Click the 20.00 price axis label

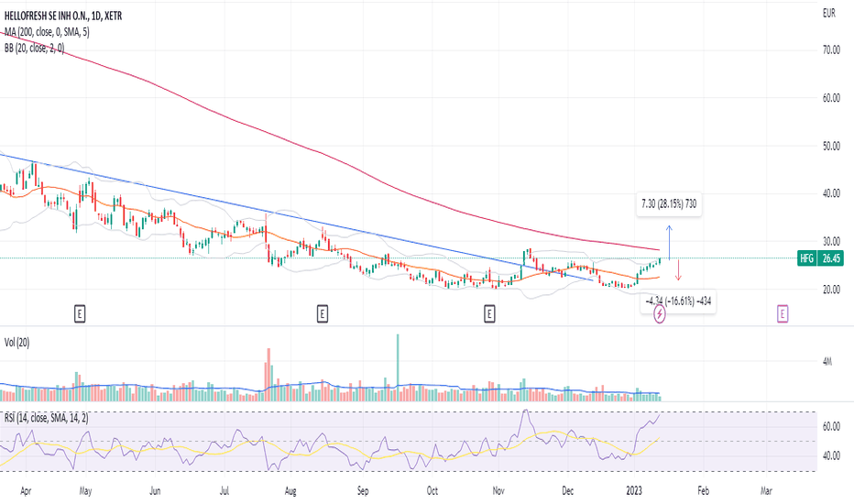click(831, 290)
